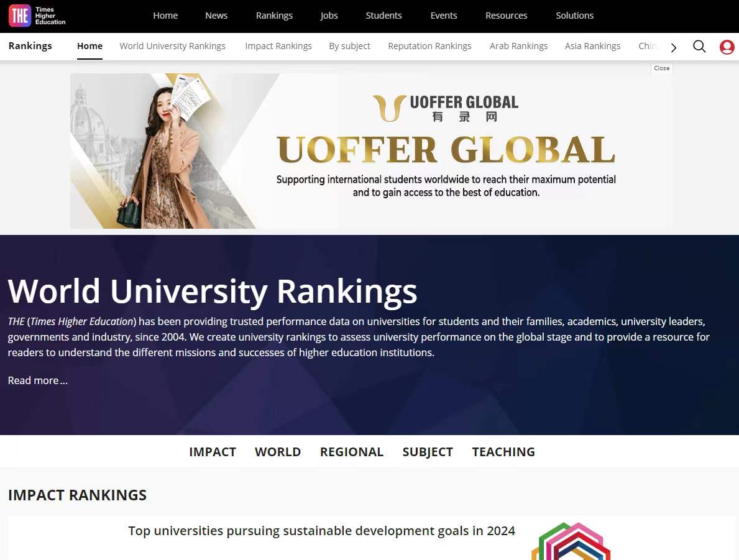The width and height of the screenshot is (739, 560).
Task: Click Read more… link
Action: pyautogui.click(x=38, y=380)
